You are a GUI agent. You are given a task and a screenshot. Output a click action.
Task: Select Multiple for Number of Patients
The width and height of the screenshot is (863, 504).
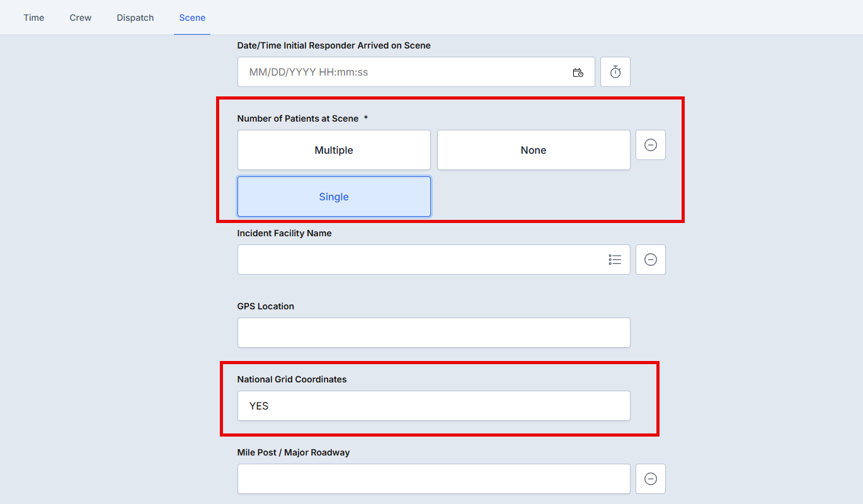[x=334, y=150]
